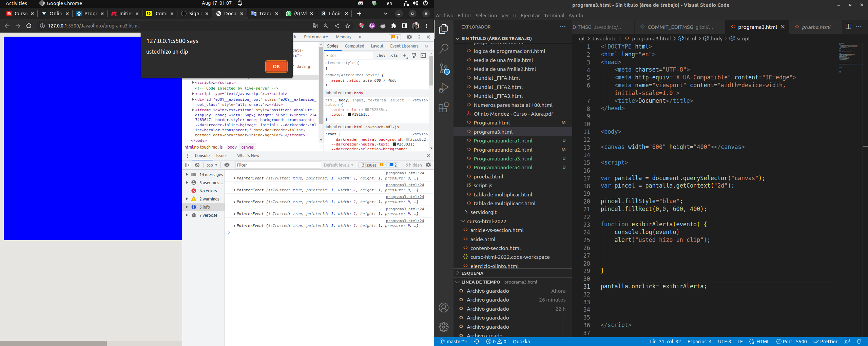
Task: Expand the ESQUEMA section
Action: point(513,273)
